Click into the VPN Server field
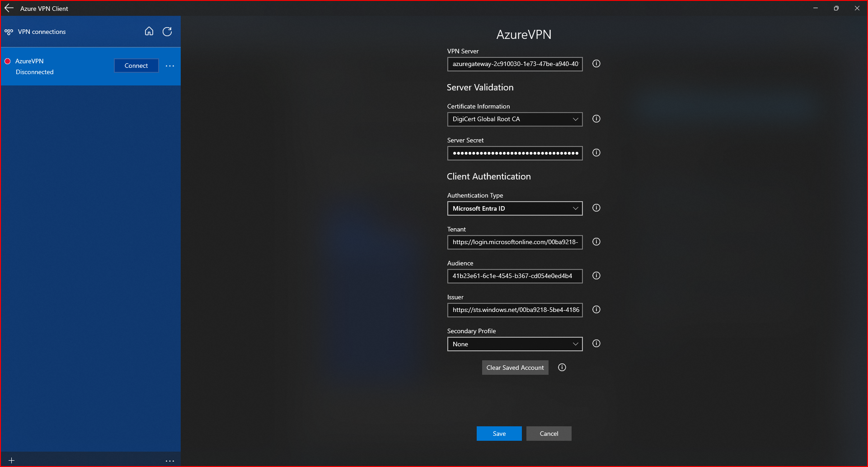 point(515,64)
